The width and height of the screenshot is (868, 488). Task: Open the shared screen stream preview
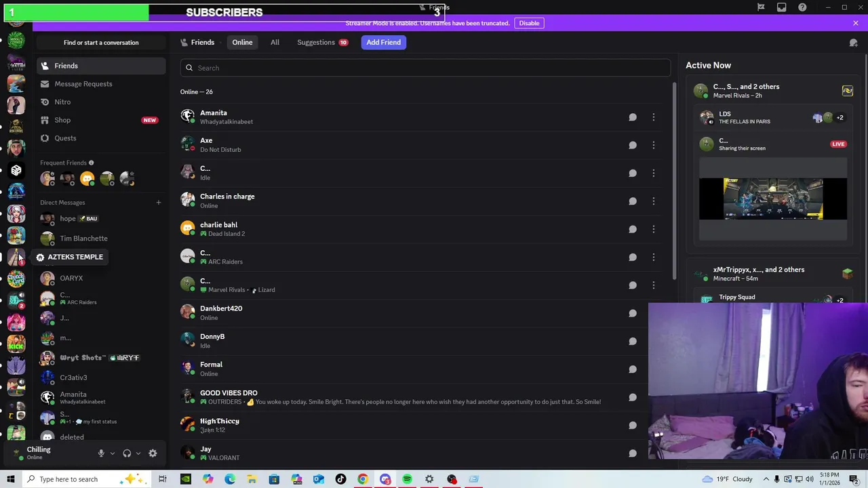[x=773, y=199]
